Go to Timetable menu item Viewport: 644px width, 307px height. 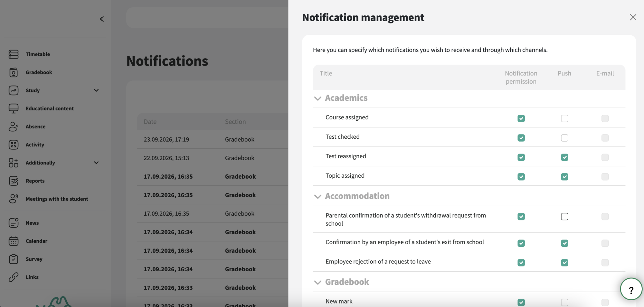[38, 54]
